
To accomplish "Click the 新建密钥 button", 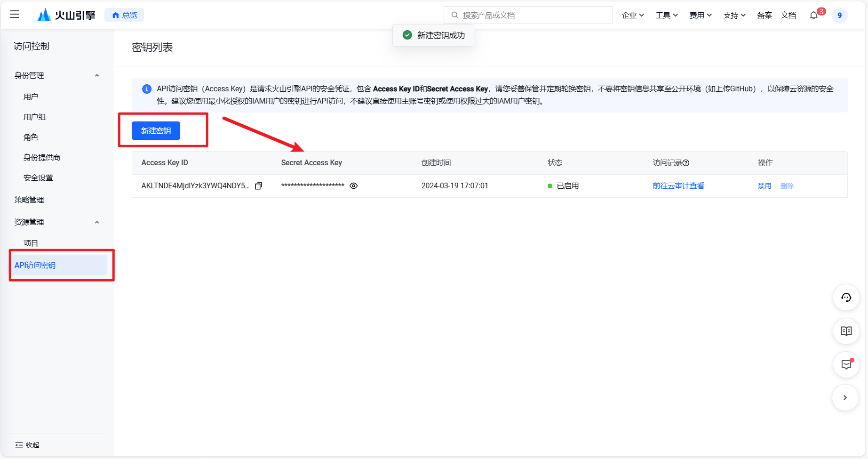I will tap(156, 130).
